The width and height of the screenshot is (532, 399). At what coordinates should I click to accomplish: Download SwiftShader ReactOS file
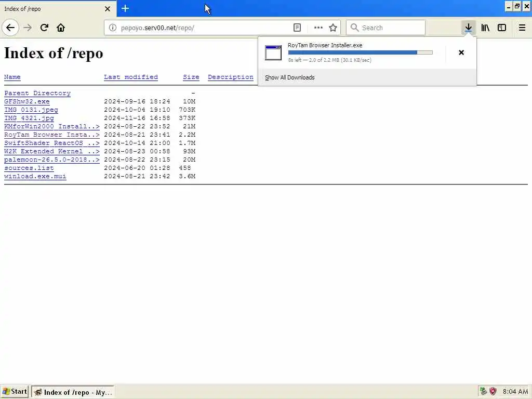52,143
